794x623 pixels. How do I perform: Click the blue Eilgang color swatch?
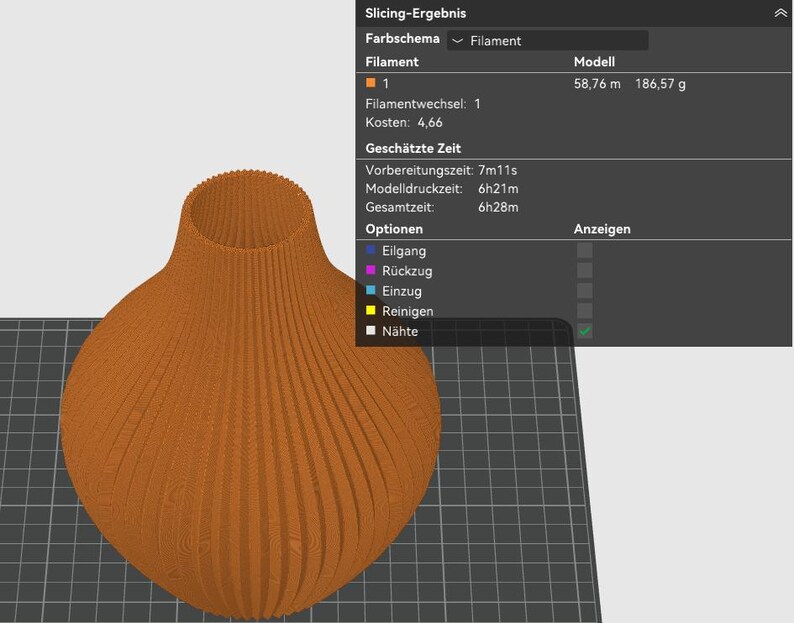pos(371,250)
